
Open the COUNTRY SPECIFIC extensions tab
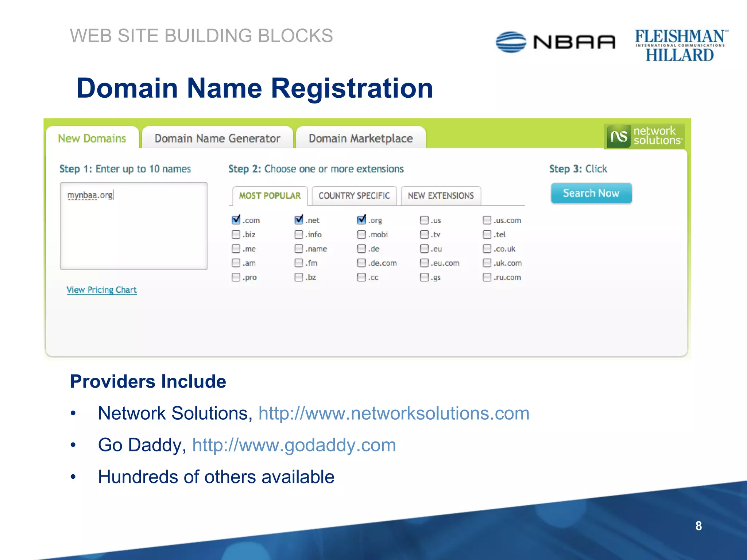(354, 196)
